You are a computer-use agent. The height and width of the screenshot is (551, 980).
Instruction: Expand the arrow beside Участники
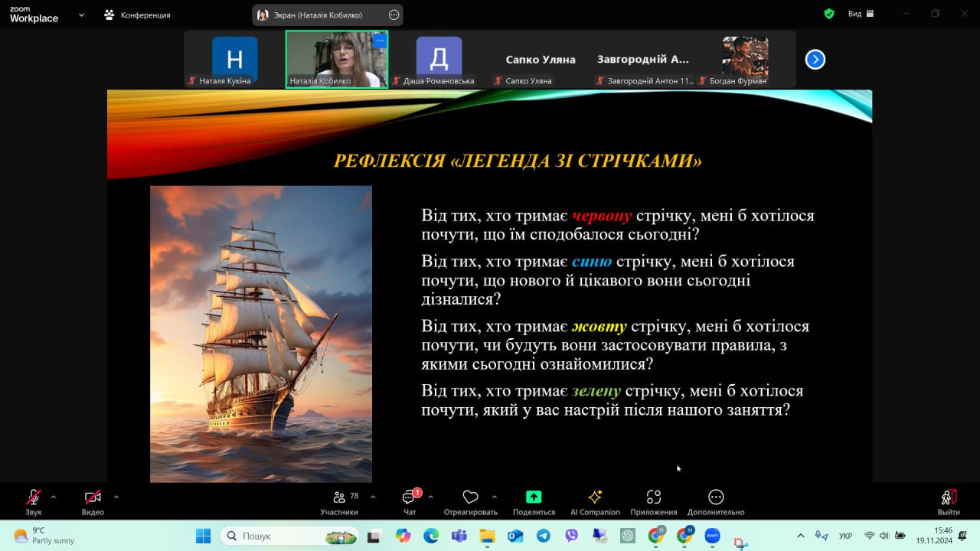coord(373,497)
